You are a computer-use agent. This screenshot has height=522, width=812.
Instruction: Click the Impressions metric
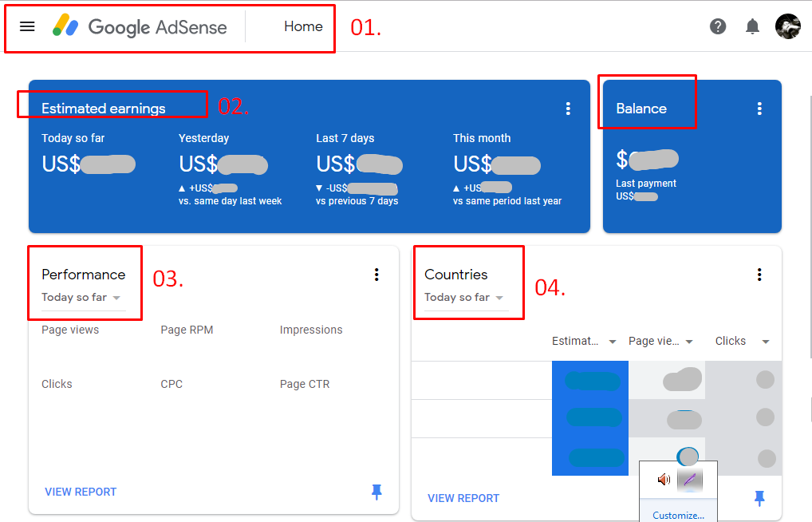(311, 330)
